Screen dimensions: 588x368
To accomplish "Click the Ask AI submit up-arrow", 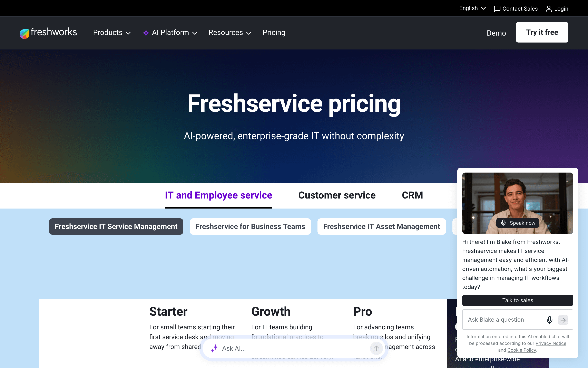I will pos(376,348).
